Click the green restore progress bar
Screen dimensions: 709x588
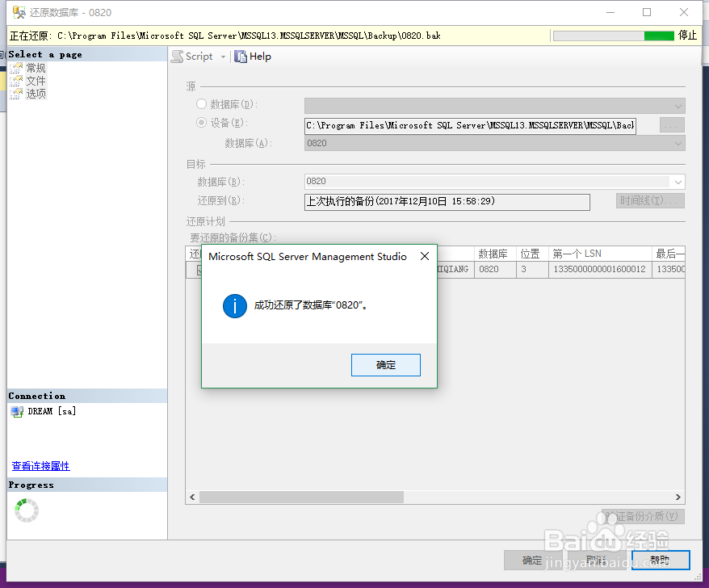(613, 36)
